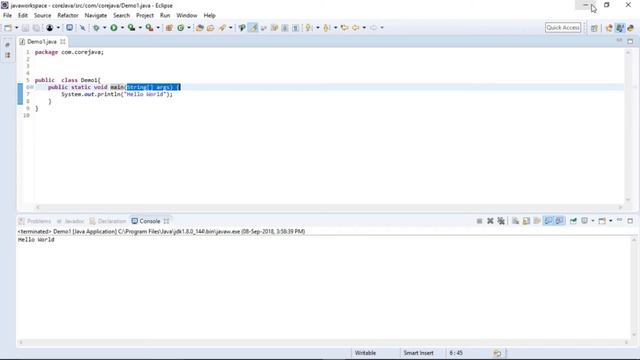Screen dimensions: 640x360
Task: Click the green Run button
Action: tap(114, 28)
